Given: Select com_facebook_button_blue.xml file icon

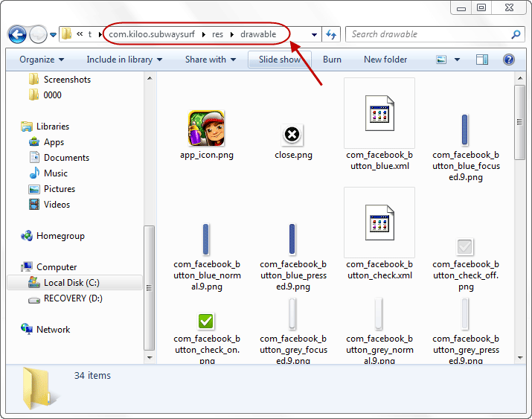Looking at the screenshot, I should pyautogui.click(x=379, y=113).
